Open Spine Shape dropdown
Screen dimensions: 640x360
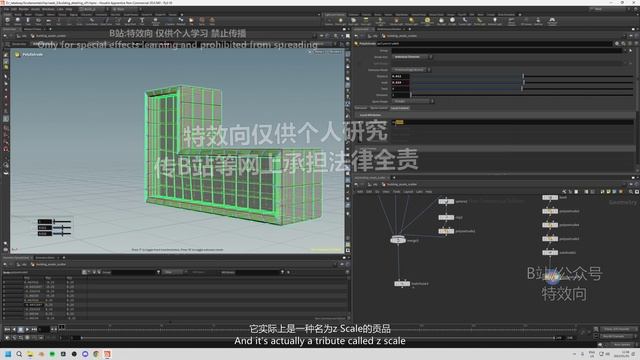pyautogui.click(x=413, y=101)
